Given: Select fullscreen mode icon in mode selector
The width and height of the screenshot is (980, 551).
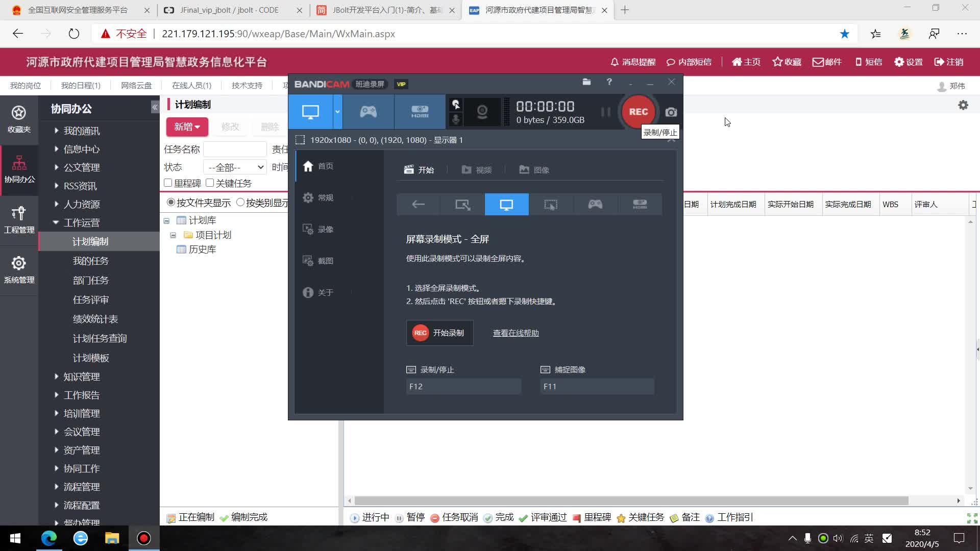Looking at the screenshot, I should tap(506, 205).
